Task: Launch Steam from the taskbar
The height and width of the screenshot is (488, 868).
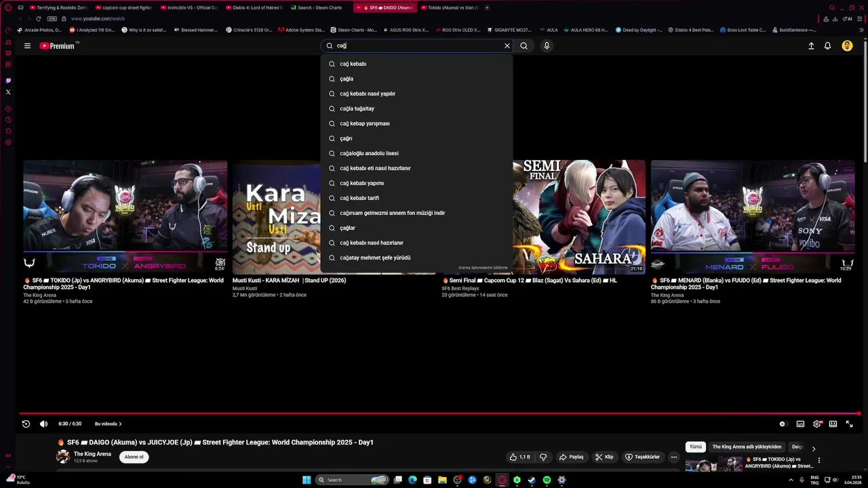Action: [532, 480]
